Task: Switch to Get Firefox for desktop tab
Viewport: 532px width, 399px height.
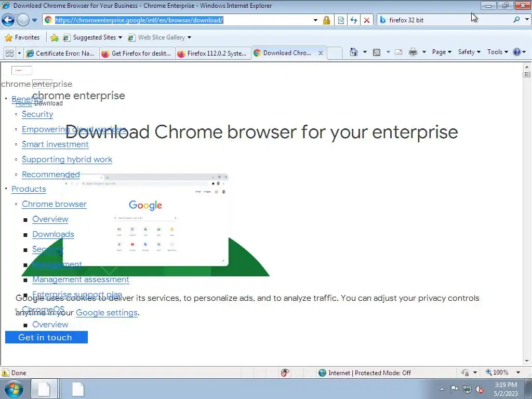Action: click(x=137, y=54)
